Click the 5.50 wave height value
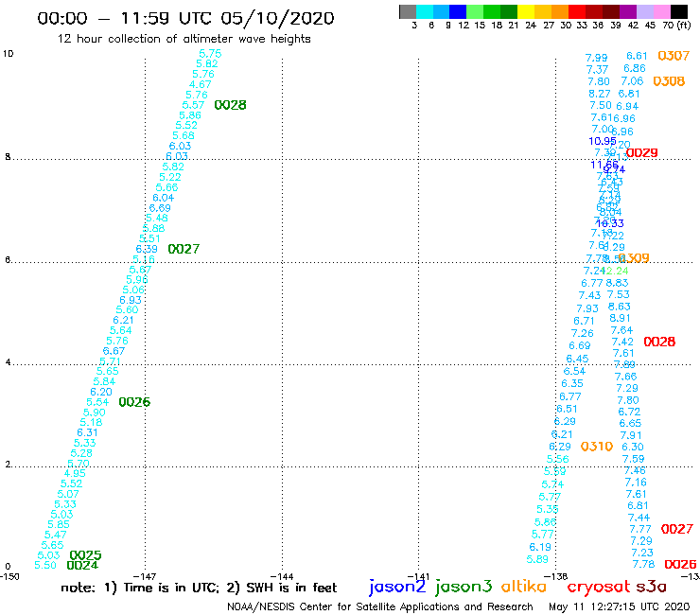 [45, 566]
